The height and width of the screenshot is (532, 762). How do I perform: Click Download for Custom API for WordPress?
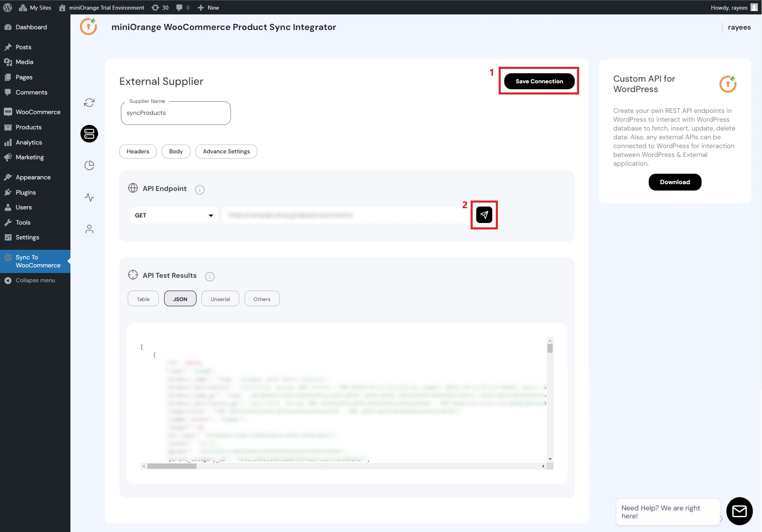(675, 182)
